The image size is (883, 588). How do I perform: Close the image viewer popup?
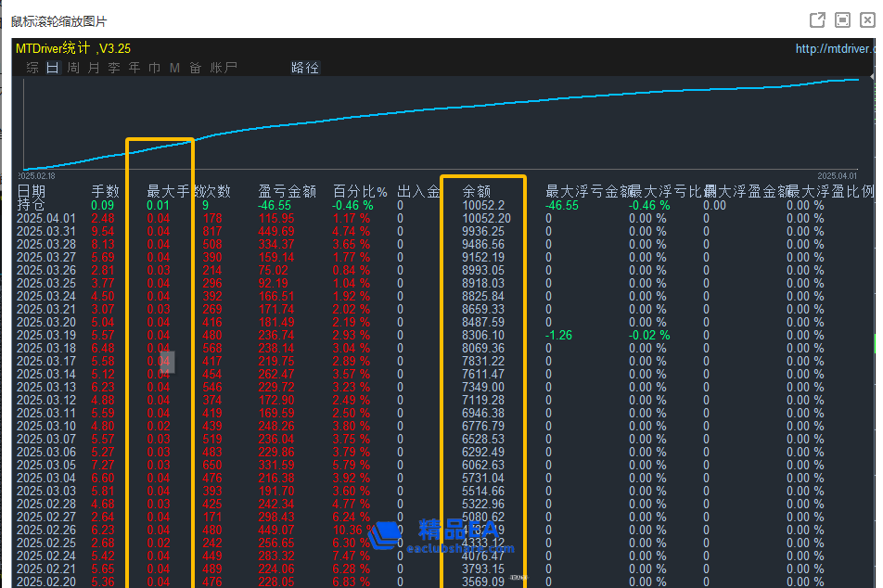(x=867, y=19)
